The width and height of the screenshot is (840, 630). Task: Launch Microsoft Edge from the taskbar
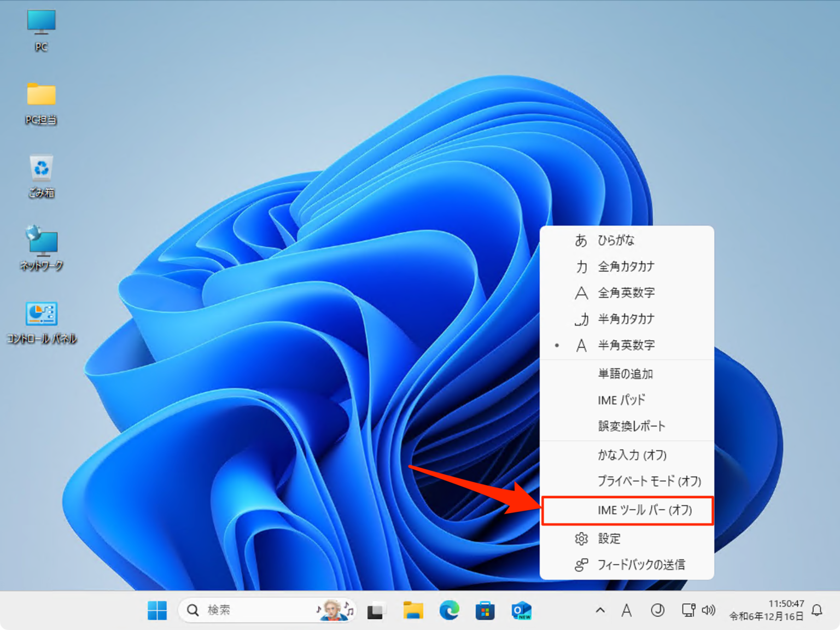[x=449, y=610]
